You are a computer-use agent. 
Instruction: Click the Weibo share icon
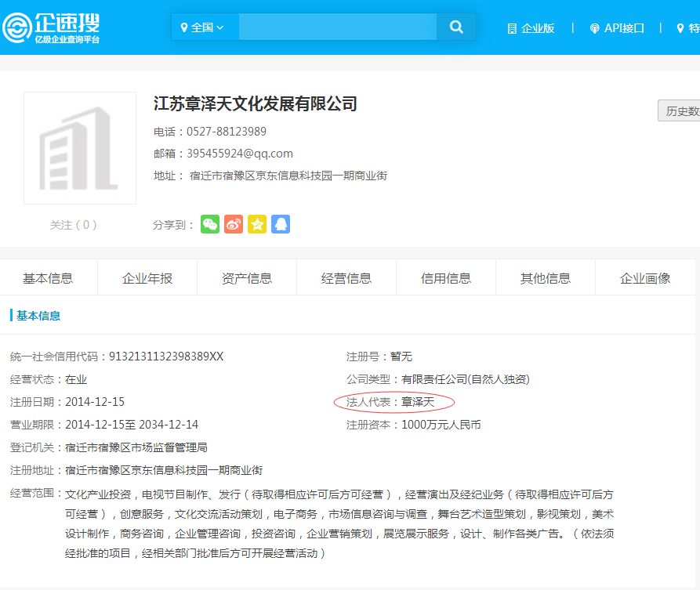point(233,224)
